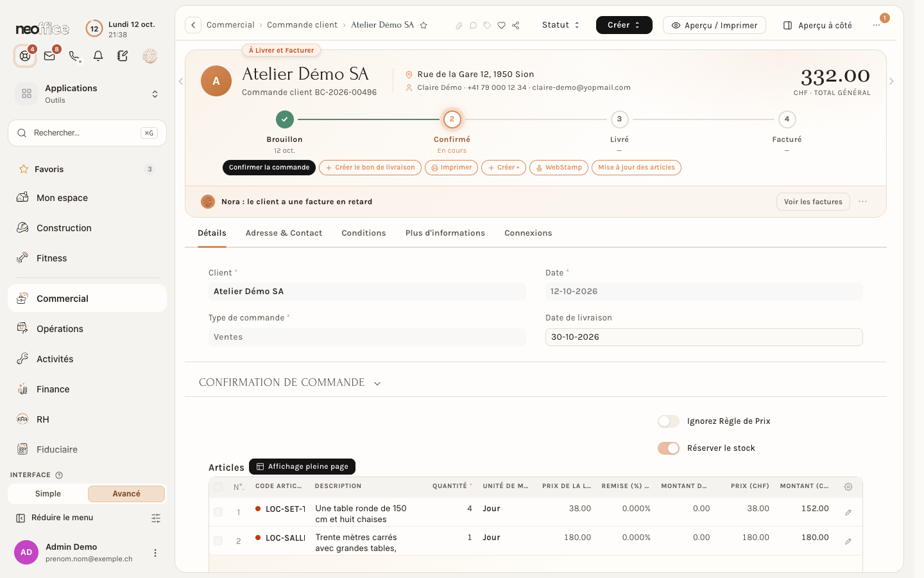Open table column settings gear

[848, 487]
